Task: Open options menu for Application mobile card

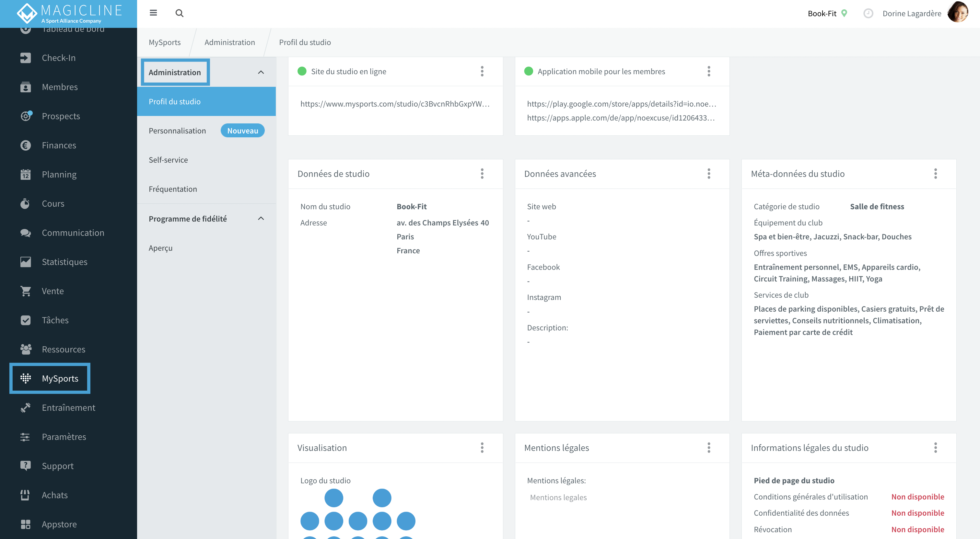Action: [x=709, y=72]
